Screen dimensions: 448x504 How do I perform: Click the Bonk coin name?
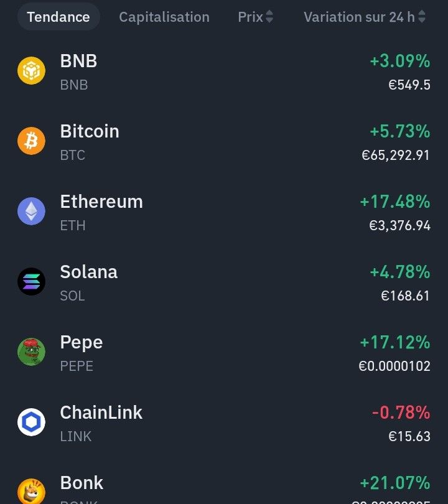pos(82,483)
